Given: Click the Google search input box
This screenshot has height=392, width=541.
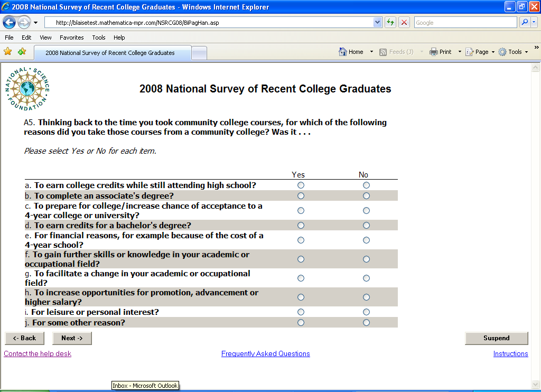Looking at the screenshot, I should tap(465, 23).
